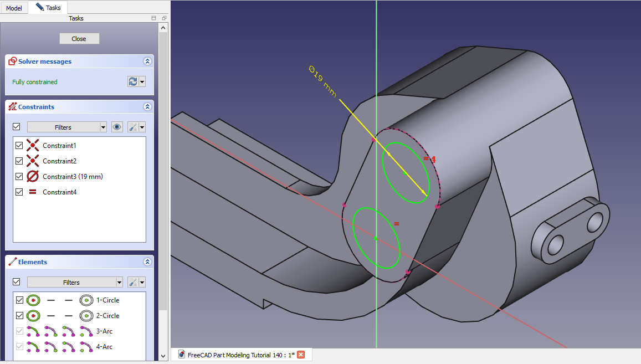Click the constraints Filters button
Viewport: 641px width, 364px height.
63,127
